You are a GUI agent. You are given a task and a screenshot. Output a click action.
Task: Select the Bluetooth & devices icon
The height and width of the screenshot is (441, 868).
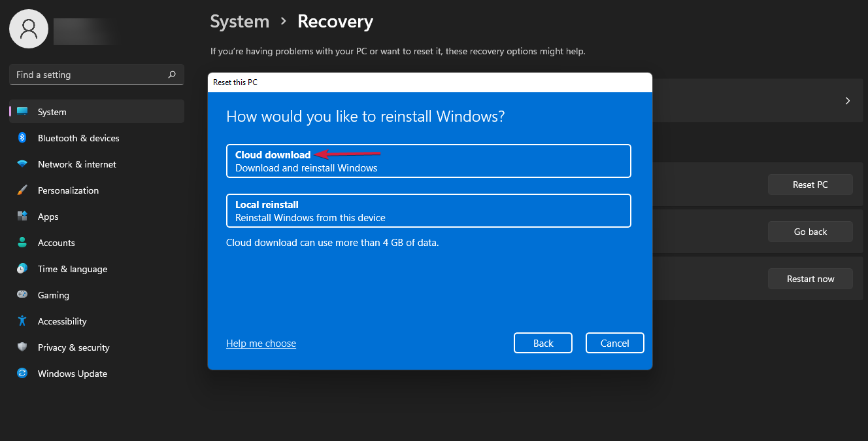coord(23,138)
